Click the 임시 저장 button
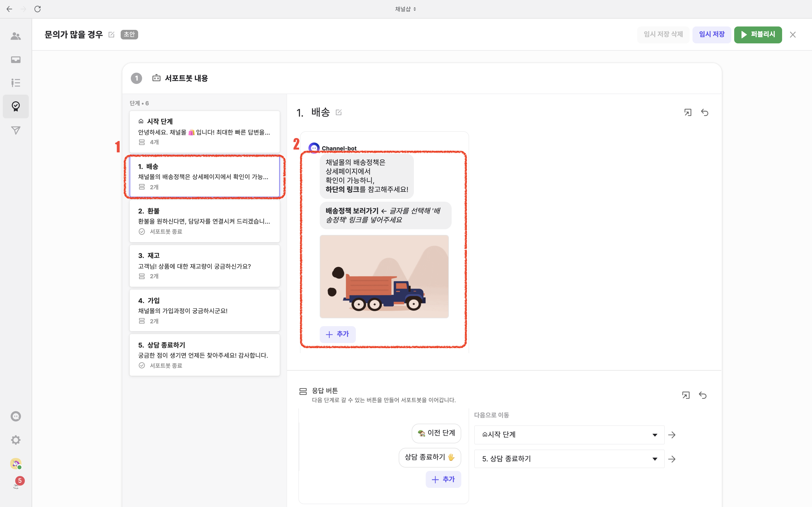Viewport: 812px width, 507px height. point(711,35)
